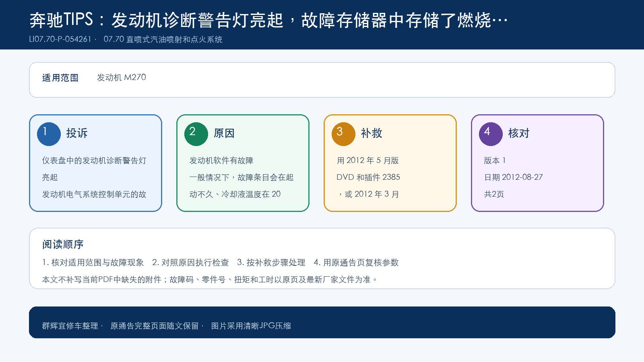Click the note 本文不补写当前PDF中缺失的附件

pyautogui.click(x=101, y=280)
